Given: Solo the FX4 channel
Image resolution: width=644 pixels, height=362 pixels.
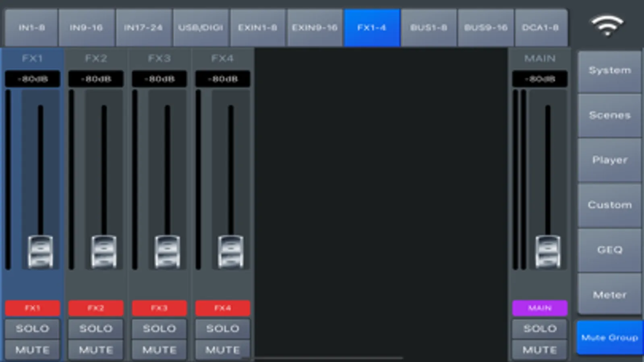Looking at the screenshot, I should [223, 329].
